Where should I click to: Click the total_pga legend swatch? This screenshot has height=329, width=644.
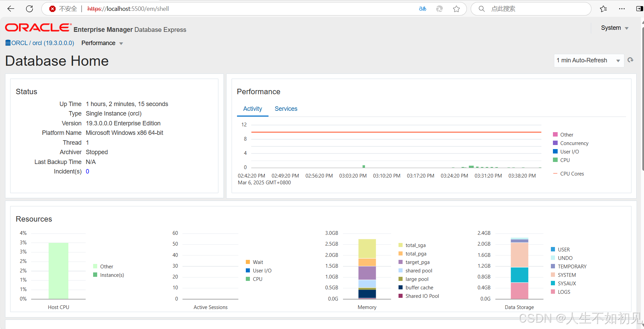point(401,253)
